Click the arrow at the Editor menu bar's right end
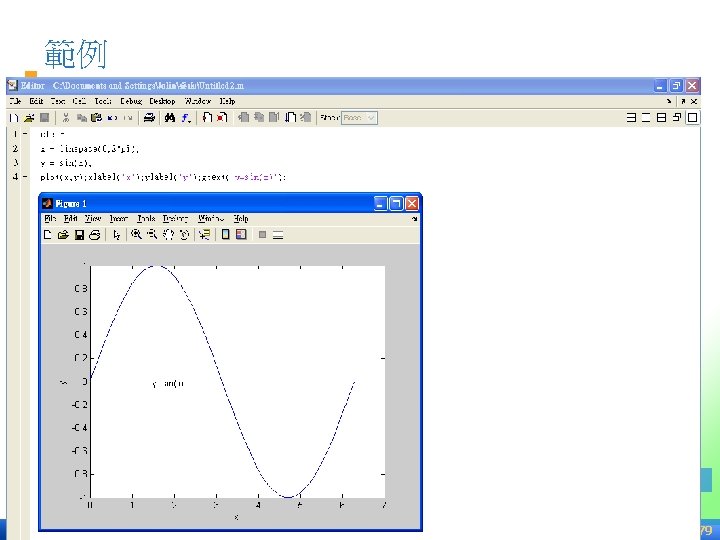The image size is (720, 540). [669, 101]
